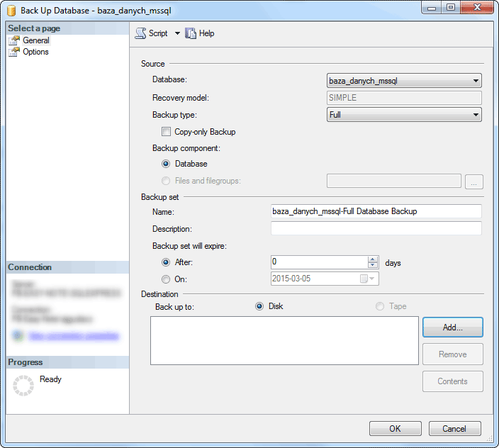Click the Script icon in toolbar
Screen dimensions: 499x448
140,33
